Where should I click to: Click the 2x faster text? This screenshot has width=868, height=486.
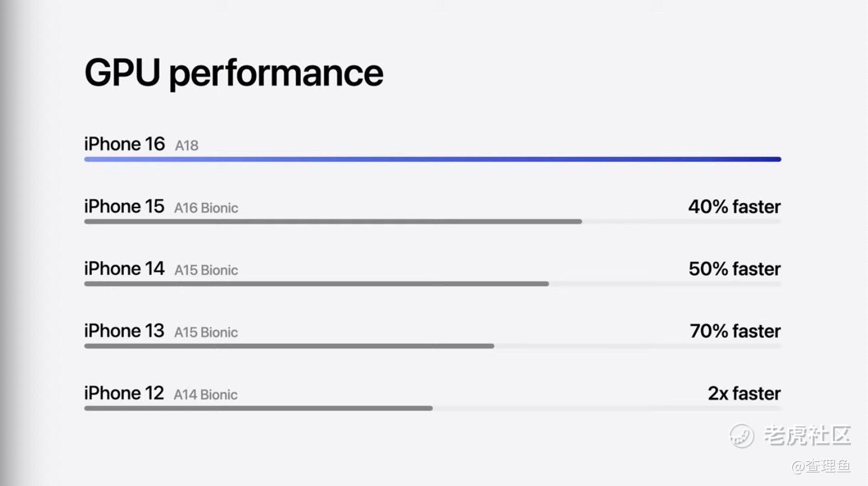(x=744, y=394)
